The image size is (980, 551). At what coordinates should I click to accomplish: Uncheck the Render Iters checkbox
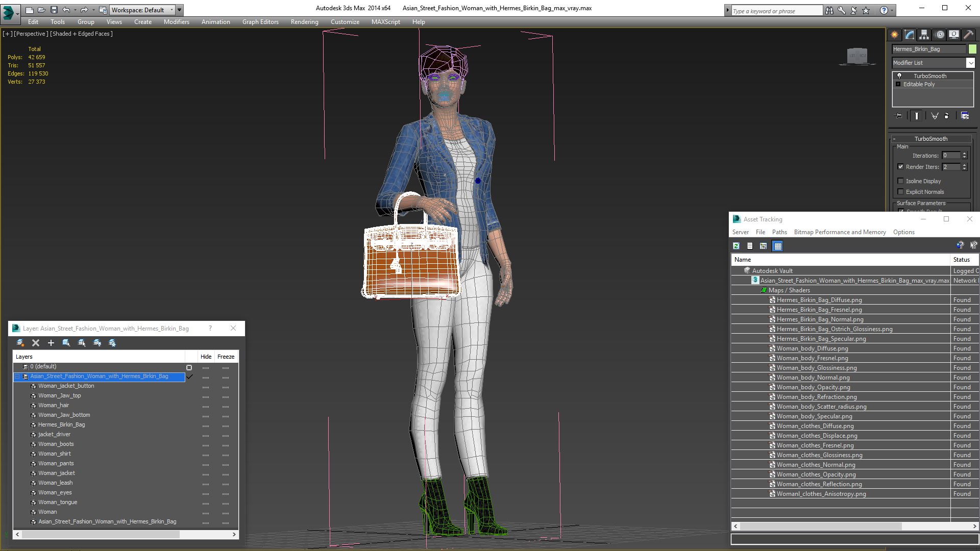coord(901,167)
